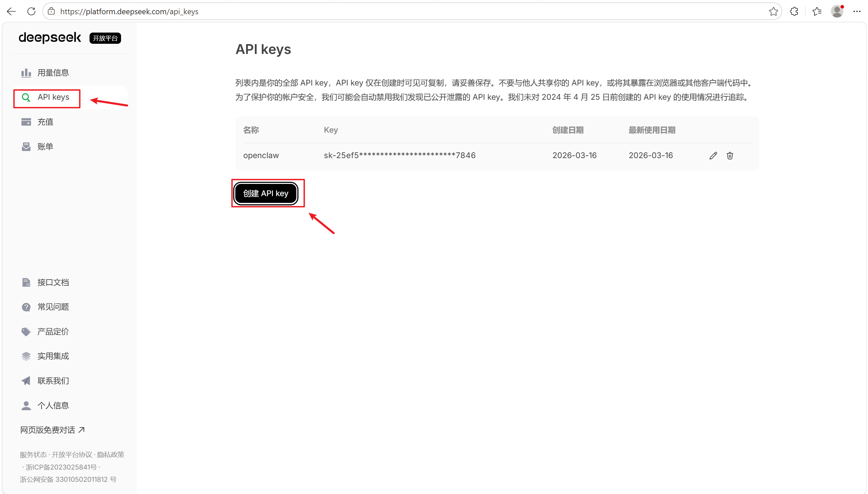Open 用量信息 in the sidebar
The image size is (868, 494).
point(53,73)
